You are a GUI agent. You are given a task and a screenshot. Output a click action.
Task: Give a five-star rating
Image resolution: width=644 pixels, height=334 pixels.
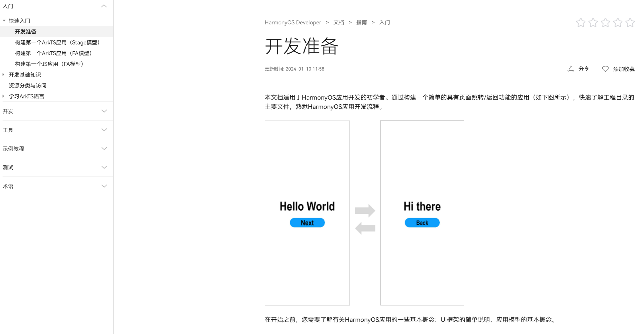630,23
